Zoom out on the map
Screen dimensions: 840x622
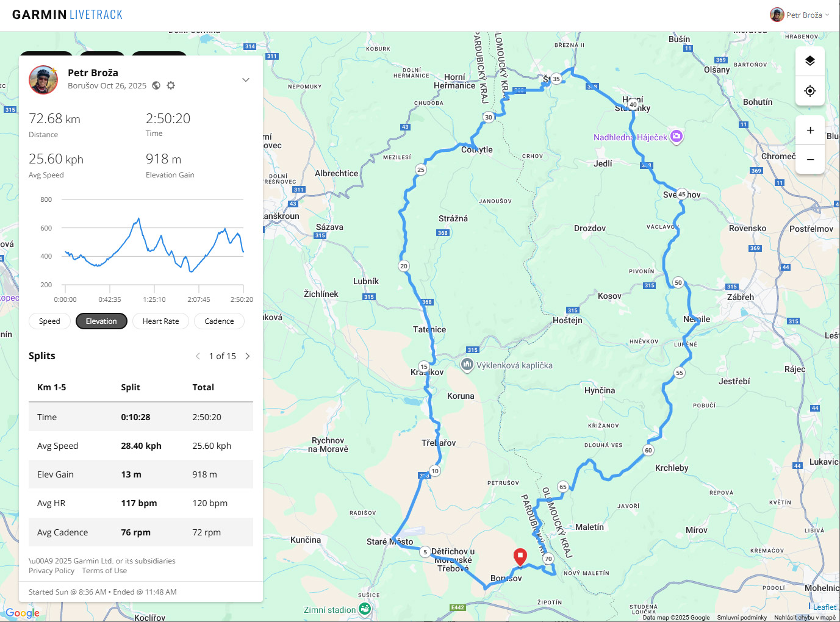pyautogui.click(x=810, y=159)
